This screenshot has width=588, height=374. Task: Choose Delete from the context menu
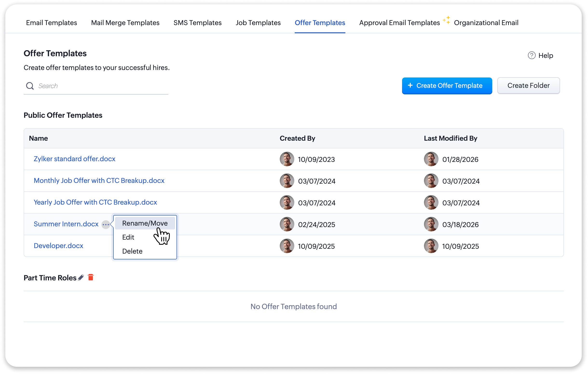tap(132, 251)
